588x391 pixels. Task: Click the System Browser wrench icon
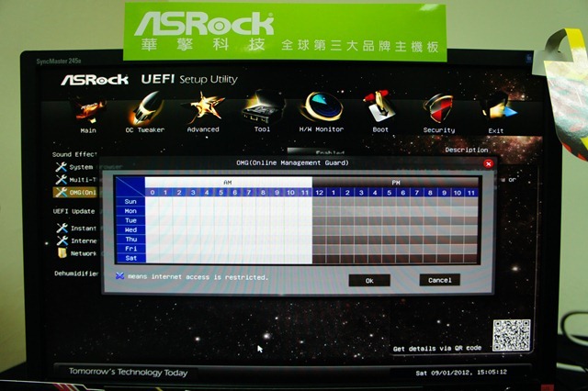click(x=61, y=167)
